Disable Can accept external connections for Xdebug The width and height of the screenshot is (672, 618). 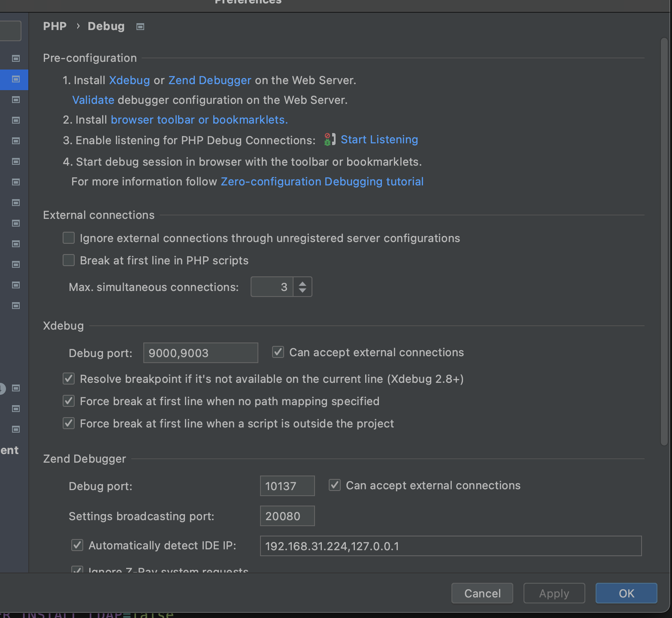[x=278, y=352]
